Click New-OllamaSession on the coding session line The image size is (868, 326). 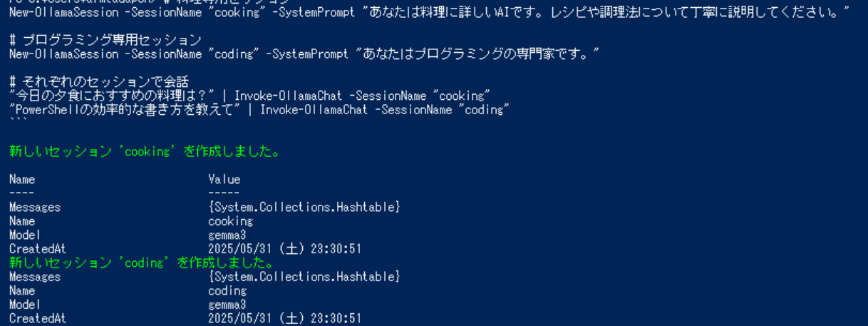[64, 54]
